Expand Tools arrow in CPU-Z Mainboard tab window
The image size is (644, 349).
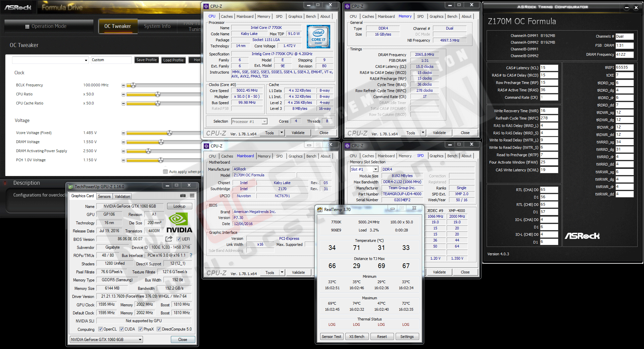[x=282, y=272]
